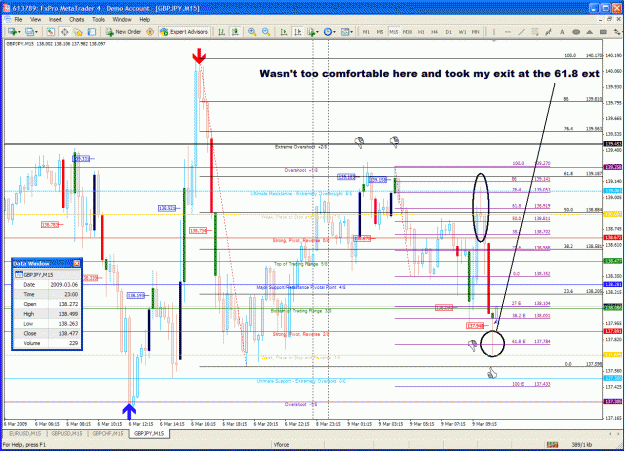Click the New Order button
The width and height of the screenshot is (625, 451).
(x=123, y=32)
